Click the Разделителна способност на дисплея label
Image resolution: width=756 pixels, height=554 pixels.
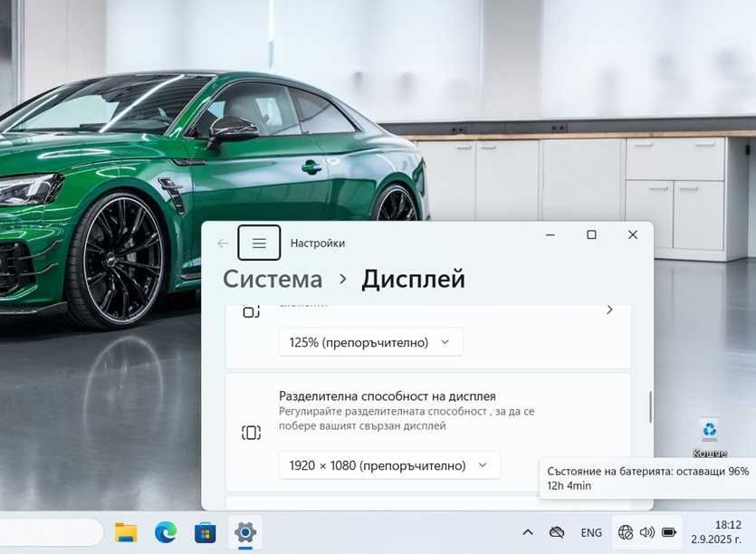(x=388, y=396)
